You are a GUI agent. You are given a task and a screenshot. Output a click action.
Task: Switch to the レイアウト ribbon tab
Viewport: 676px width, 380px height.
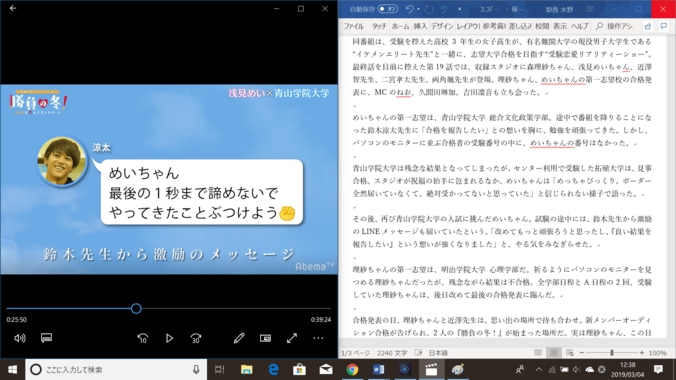[468, 26]
